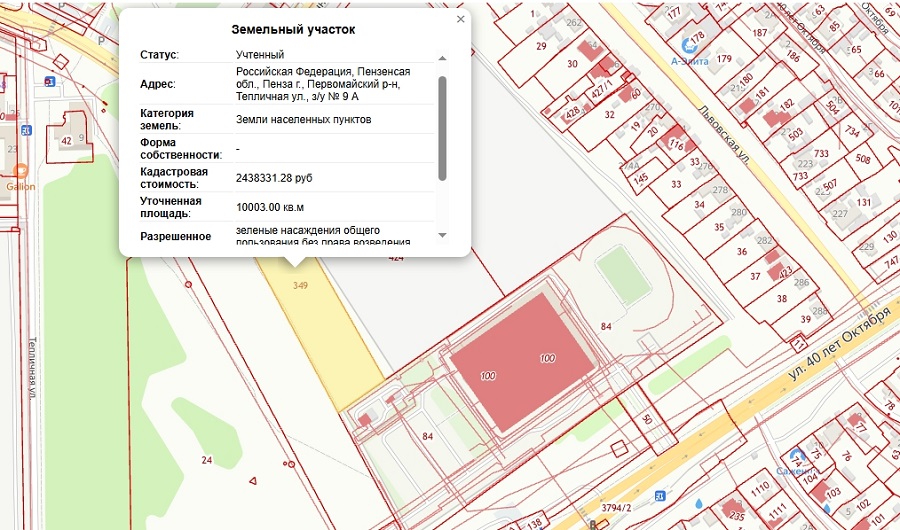
Task: Click the Gallon orange place icon
Action: tap(21, 171)
